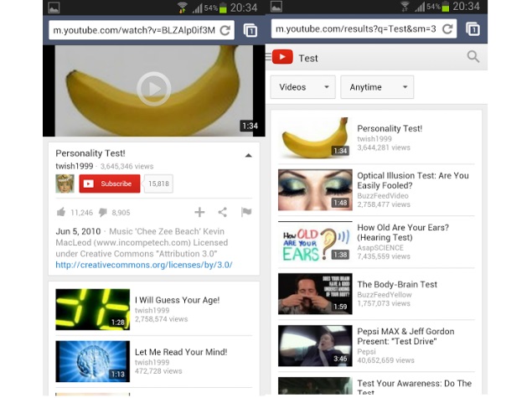Image resolution: width=532 pixels, height=398 pixels.
Task: Open Let Me Read Your Mind thumbnail
Action: coord(93,361)
